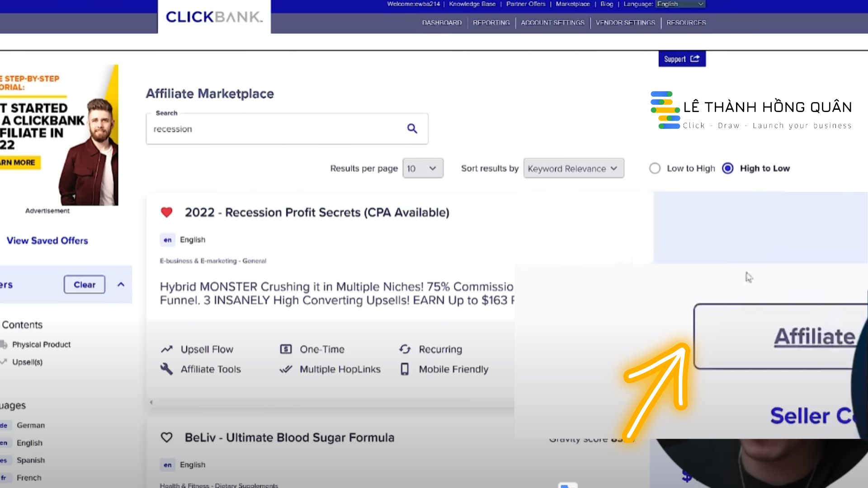Collapse the filters panel chevron
Image resolution: width=868 pixels, height=488 pixels.
tap(121, 285)
